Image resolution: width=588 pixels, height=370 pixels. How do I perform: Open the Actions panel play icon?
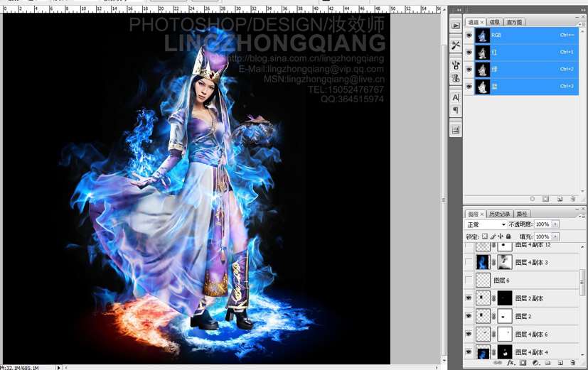click(456, 25)
